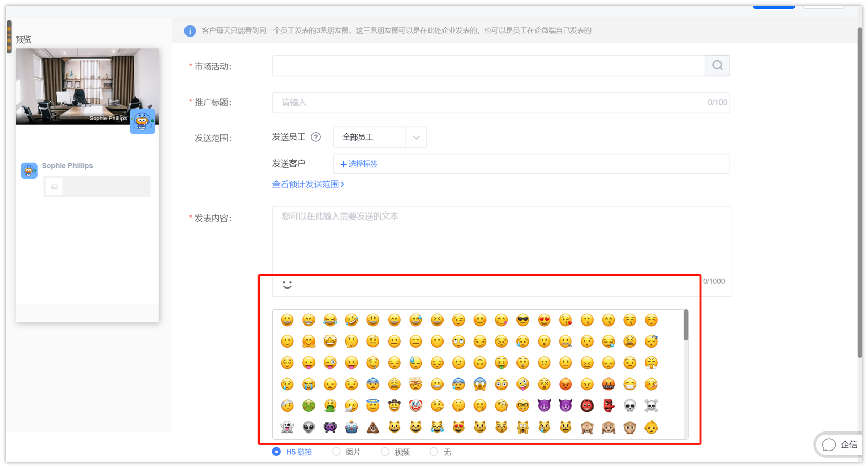
Task: Select the 图片 radio option
Action: point(336,452)
